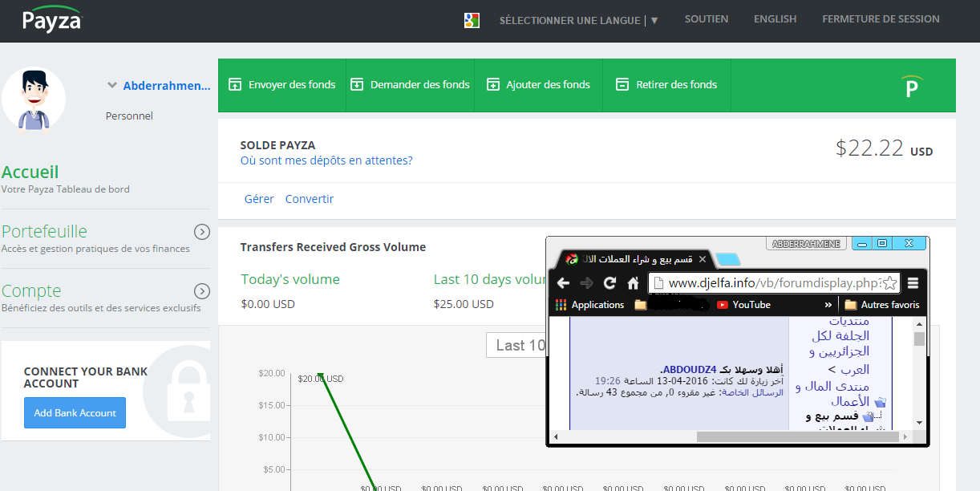Click the scroll up arrow in Chrome
This screenshot has height=491, width=980.
click(919, 323)
